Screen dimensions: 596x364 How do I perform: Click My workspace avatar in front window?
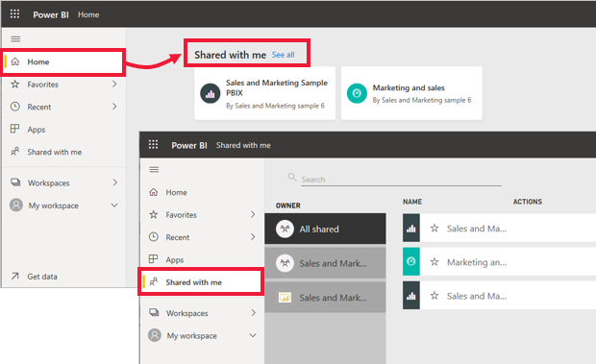point(155,335)
